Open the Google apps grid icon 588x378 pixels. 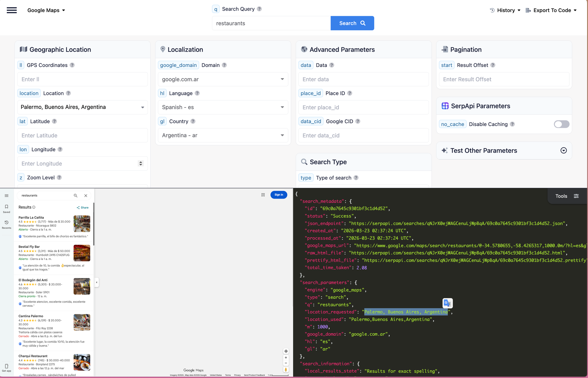[263, 195]
